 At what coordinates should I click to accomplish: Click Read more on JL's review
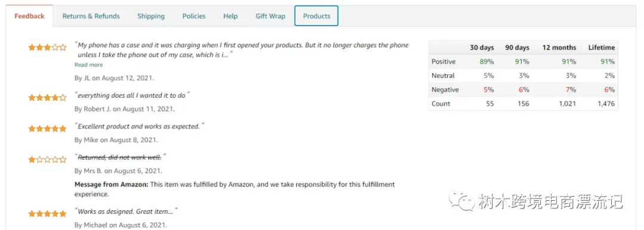pyautogui.click(x=89, y=65)
